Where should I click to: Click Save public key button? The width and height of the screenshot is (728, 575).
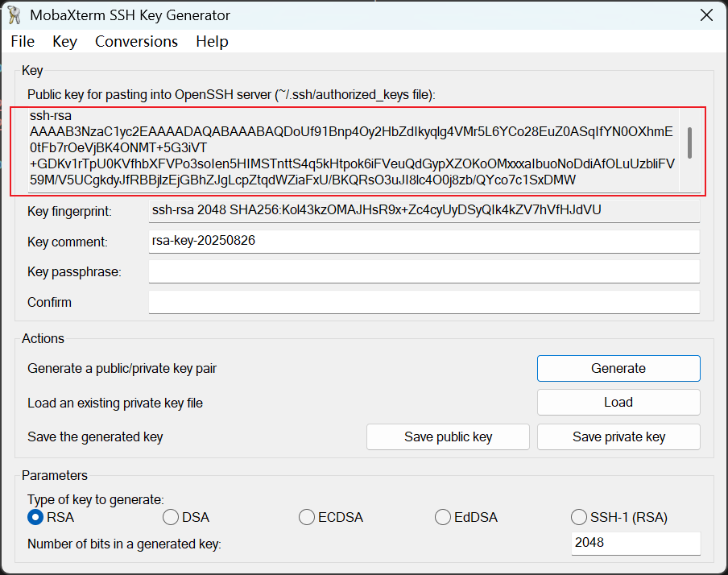coord(448,436)
